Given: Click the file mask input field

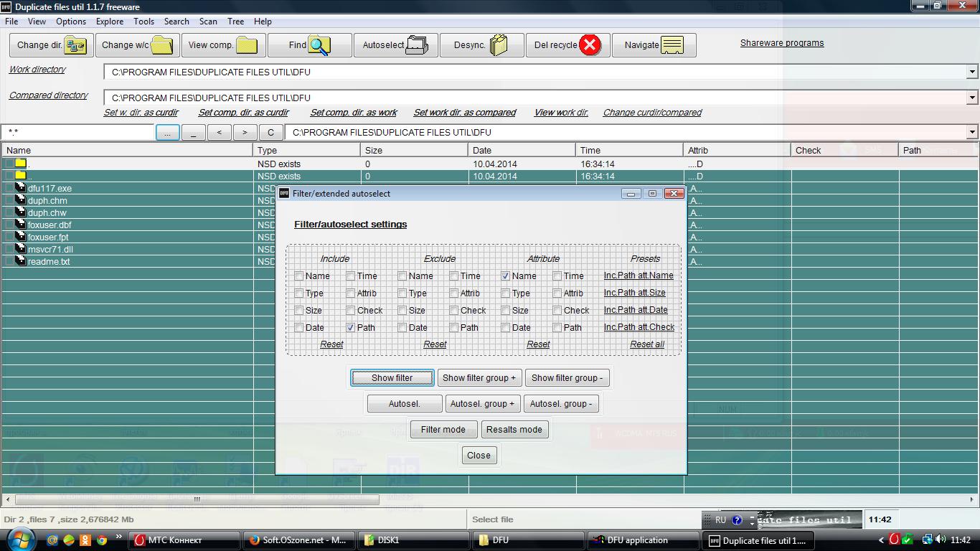Looking at the screenshot, I should tap(77, 132).
